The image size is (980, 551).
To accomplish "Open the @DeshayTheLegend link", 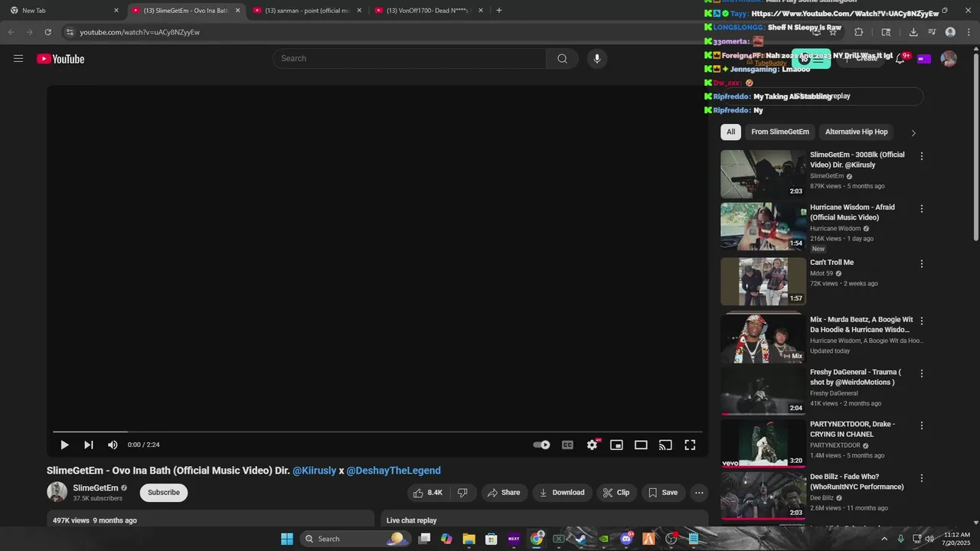I will tap(394, 471).
